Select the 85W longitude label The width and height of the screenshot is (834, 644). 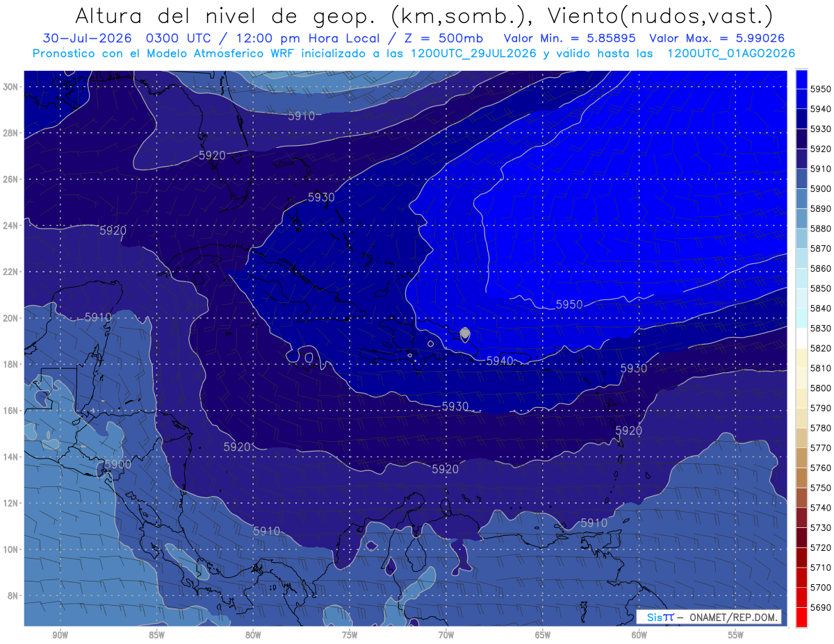tap(156, 635)
